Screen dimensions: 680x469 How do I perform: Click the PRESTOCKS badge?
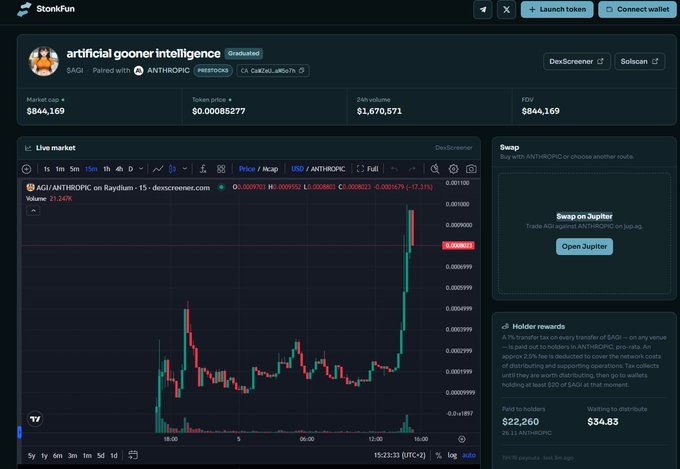(x=213, y=70)
